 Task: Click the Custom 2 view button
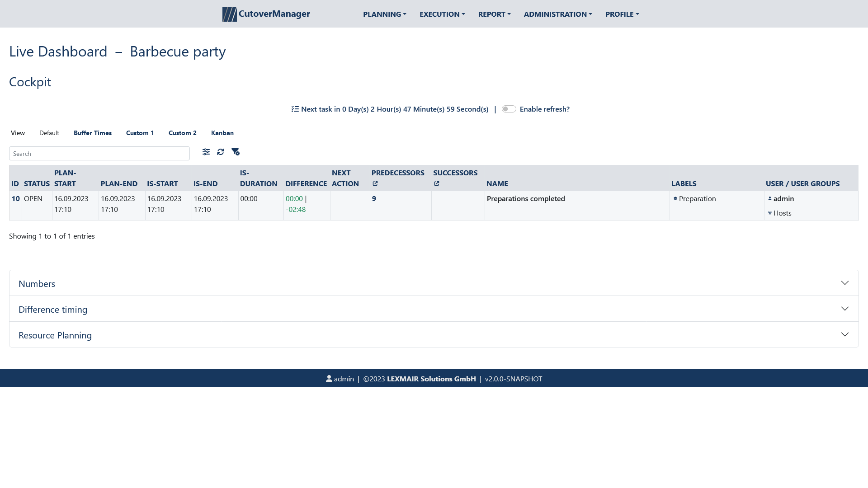pos(183,132)
